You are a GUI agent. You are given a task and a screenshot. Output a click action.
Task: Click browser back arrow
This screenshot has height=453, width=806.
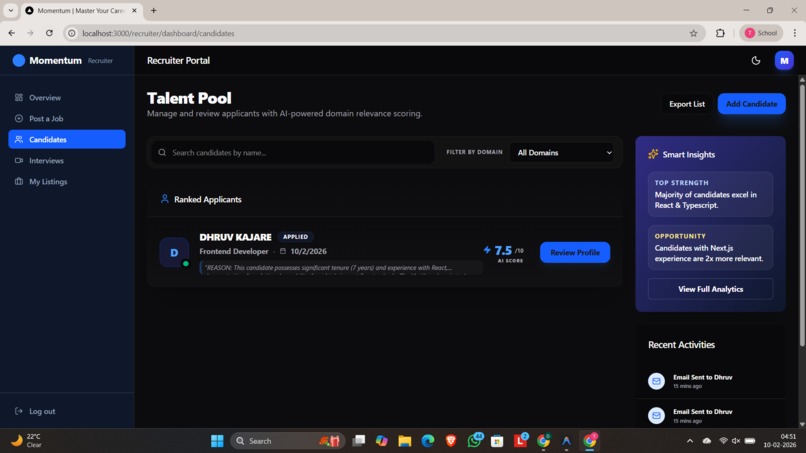(11, 33)
